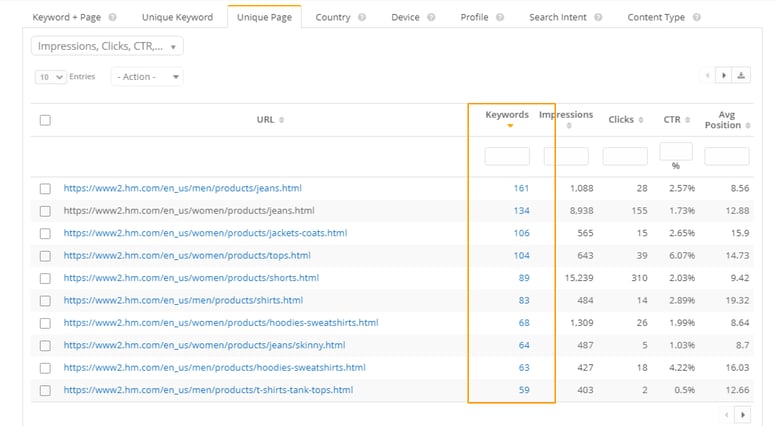
Task: Click women/products/jeans.html URL text
Action: tap(189, 211)
